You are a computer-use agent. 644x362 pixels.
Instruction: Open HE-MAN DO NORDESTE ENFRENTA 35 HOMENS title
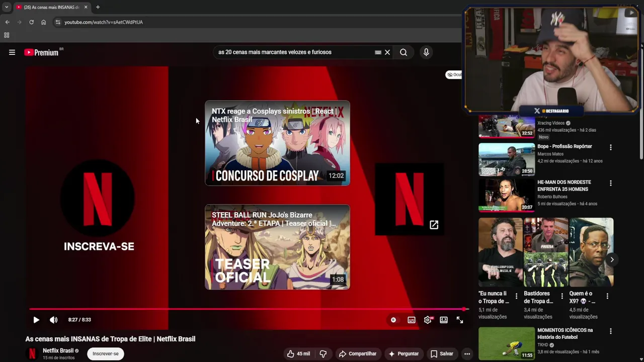click(x=564, y=186)
